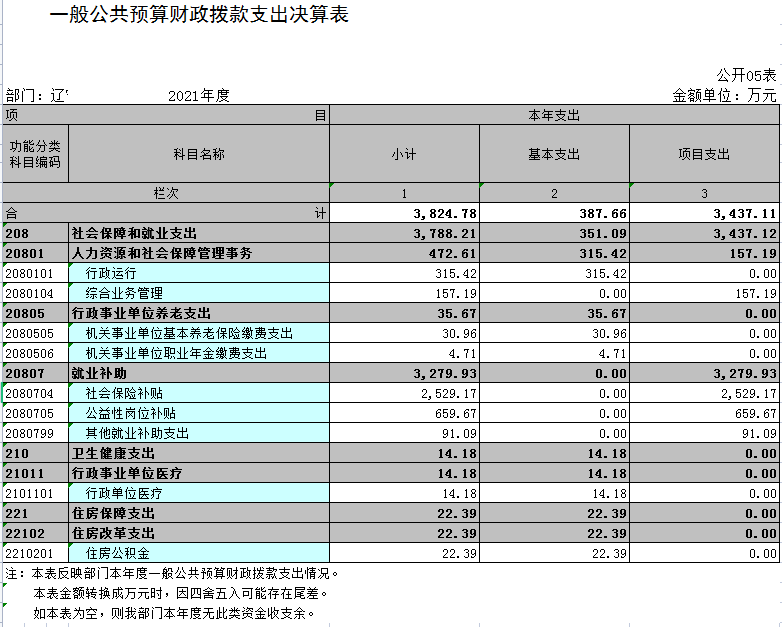Select 2,529.17 in the 项目支出 column

704,393
